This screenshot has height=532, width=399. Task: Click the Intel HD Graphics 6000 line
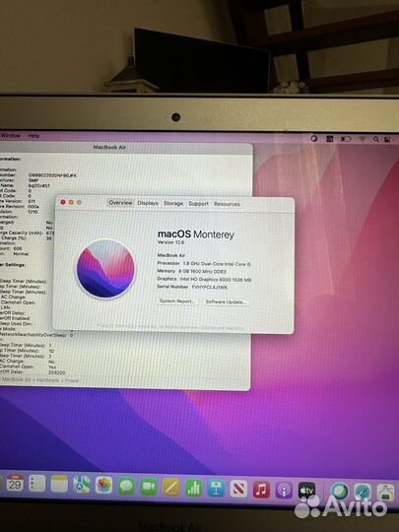point(204,279)
